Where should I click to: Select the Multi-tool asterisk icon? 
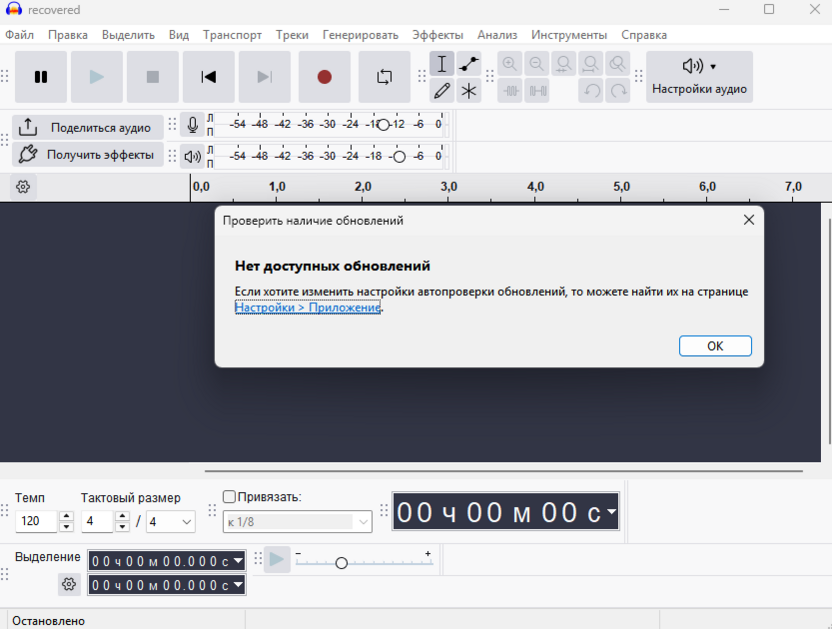click(x=469, y=91)
